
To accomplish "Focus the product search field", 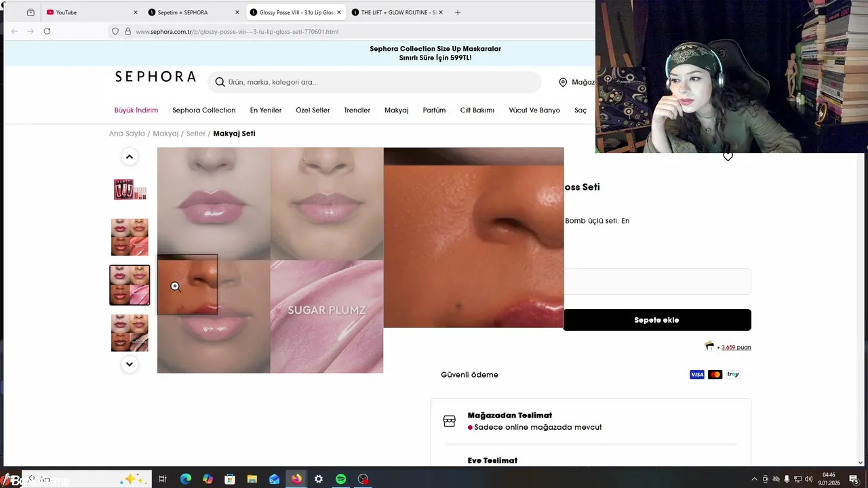I will 374,82.
